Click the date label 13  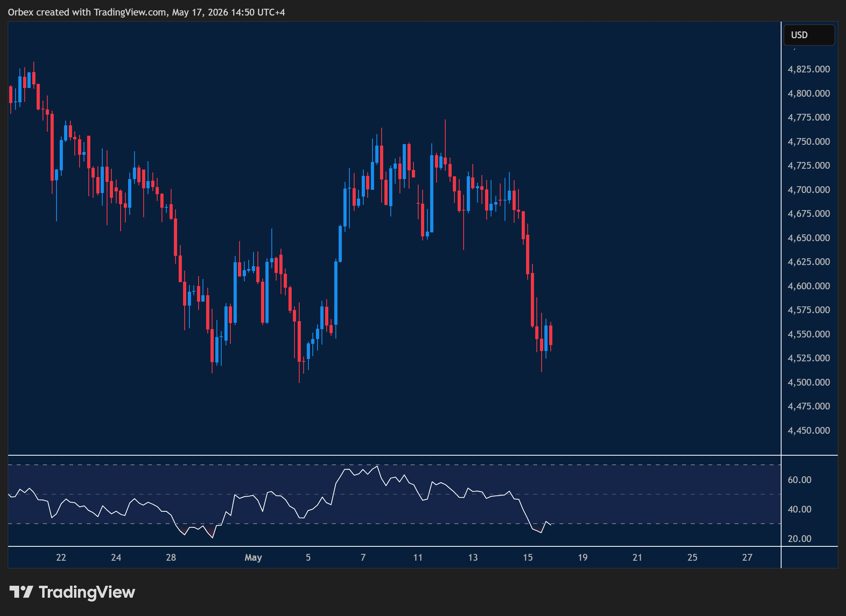[473, 558]
